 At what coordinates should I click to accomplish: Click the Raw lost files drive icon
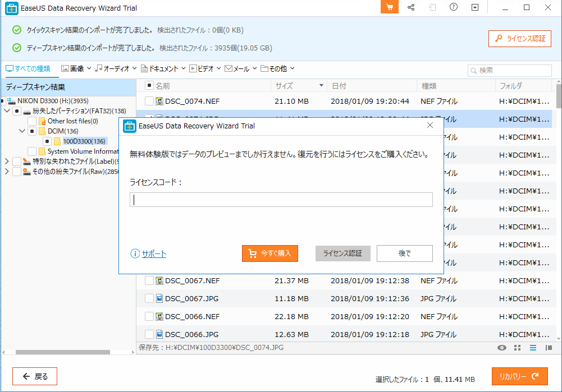pos(26,172)
